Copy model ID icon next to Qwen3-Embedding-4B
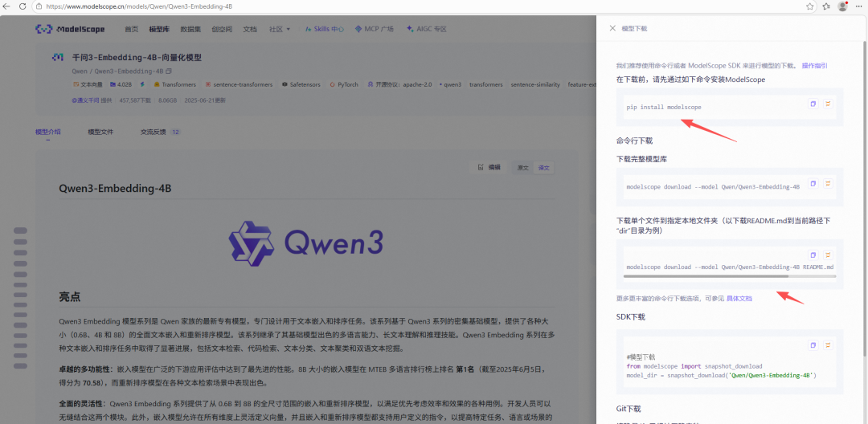This screenshot has height=424, width=868. pos(169,71)
